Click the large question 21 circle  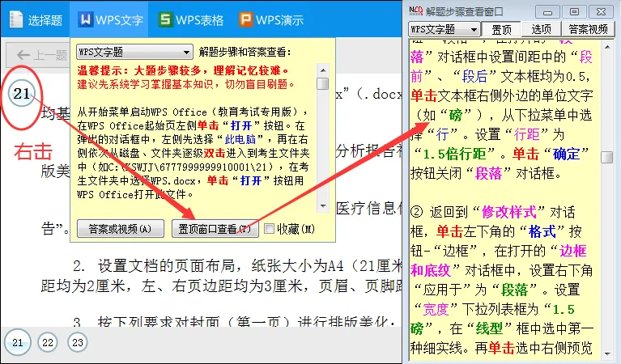coord(21,94)
